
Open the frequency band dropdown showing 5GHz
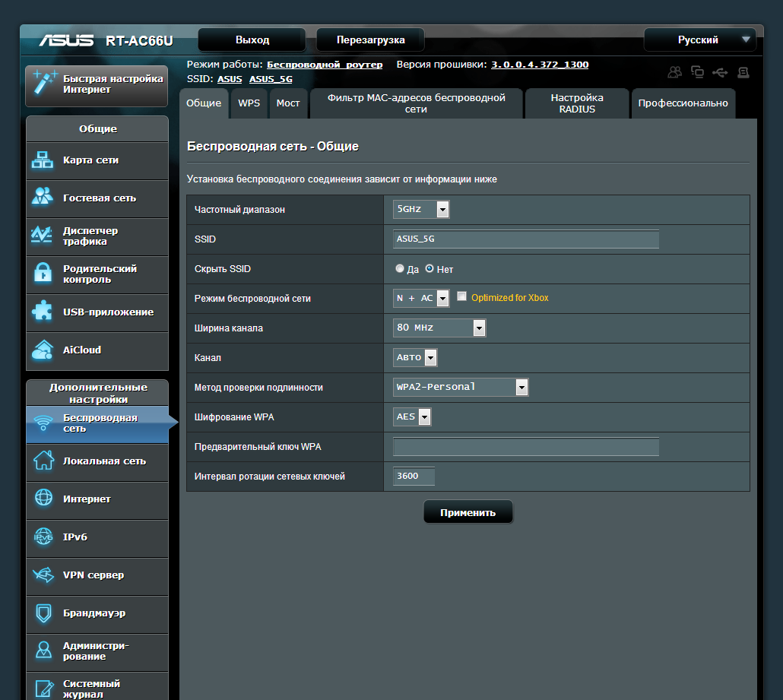[x=421, y=209]
